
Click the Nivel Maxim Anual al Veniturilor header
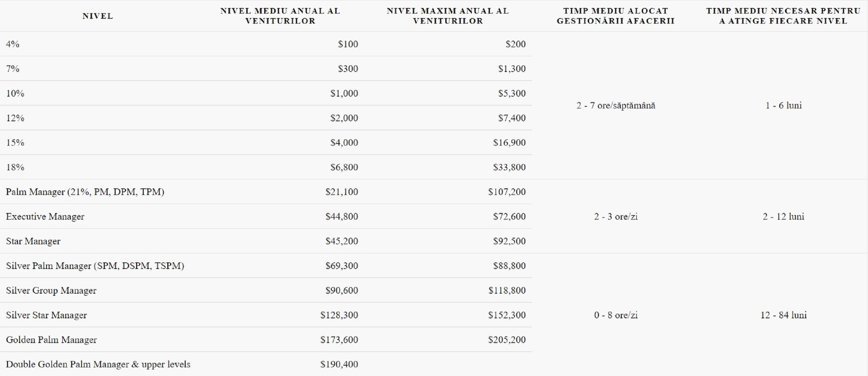[448, 16]
